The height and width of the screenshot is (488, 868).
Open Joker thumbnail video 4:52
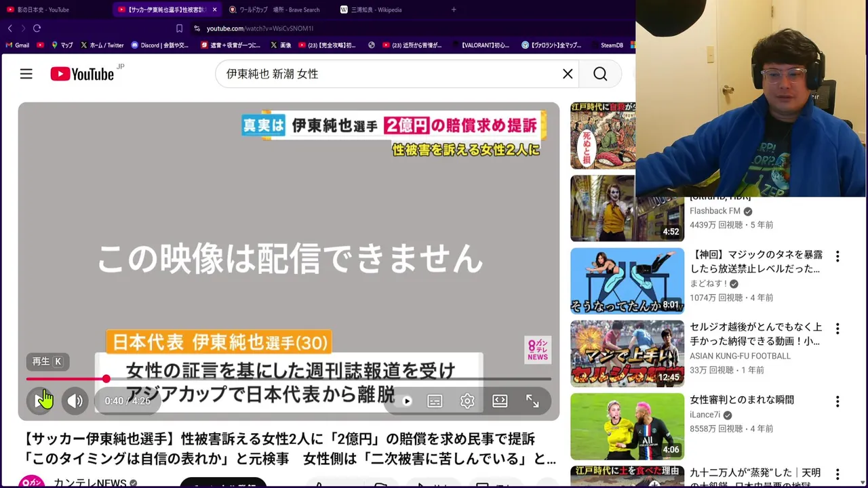point(627,208)
